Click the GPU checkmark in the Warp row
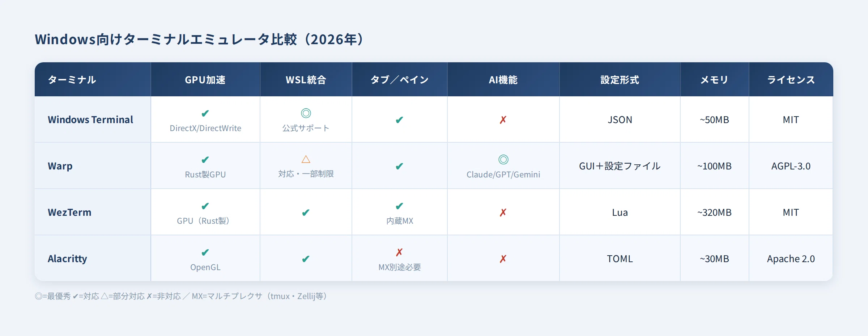Image resolution: width=868 pixels, height=336 pixels. pos(205,160)
